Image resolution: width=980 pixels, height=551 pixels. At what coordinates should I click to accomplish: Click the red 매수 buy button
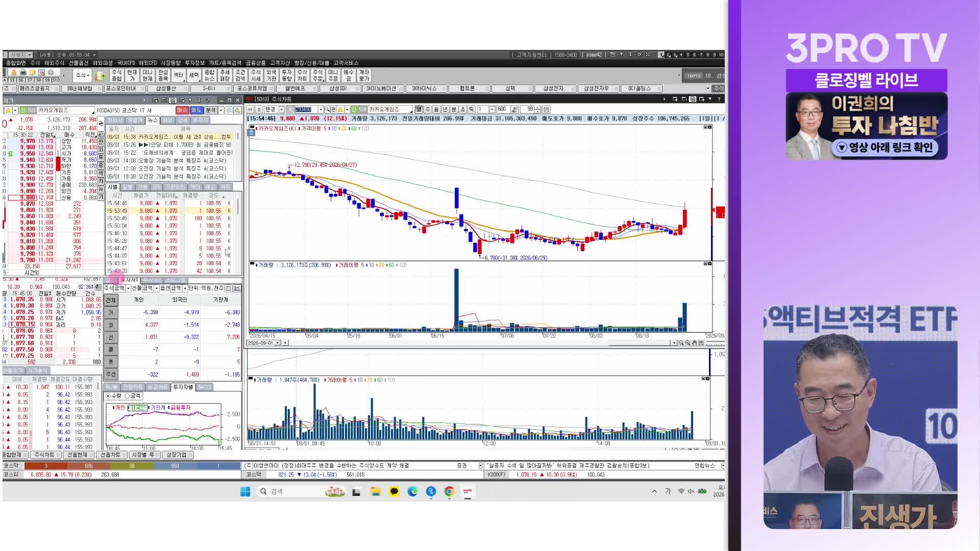182,110
